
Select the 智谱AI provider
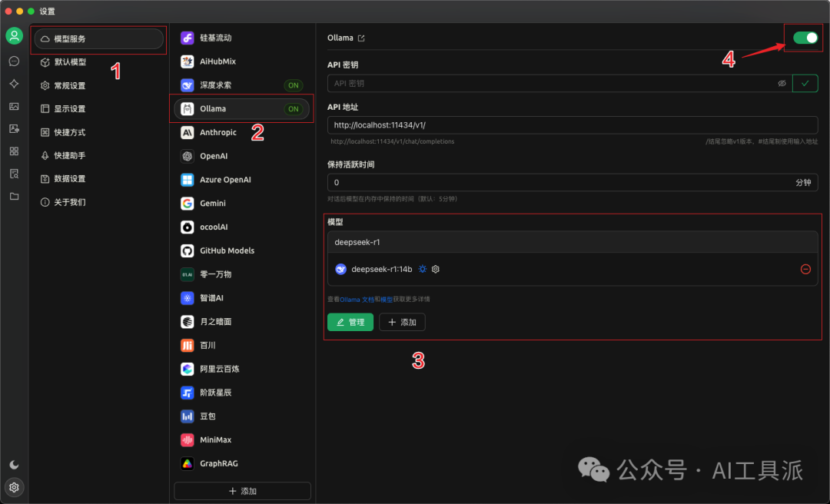click(242, 298)
